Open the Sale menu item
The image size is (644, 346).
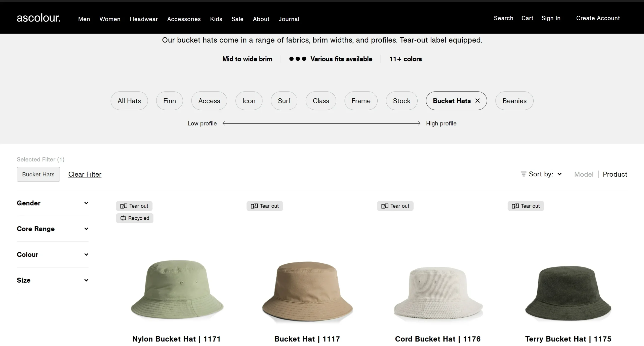point(237,19)
